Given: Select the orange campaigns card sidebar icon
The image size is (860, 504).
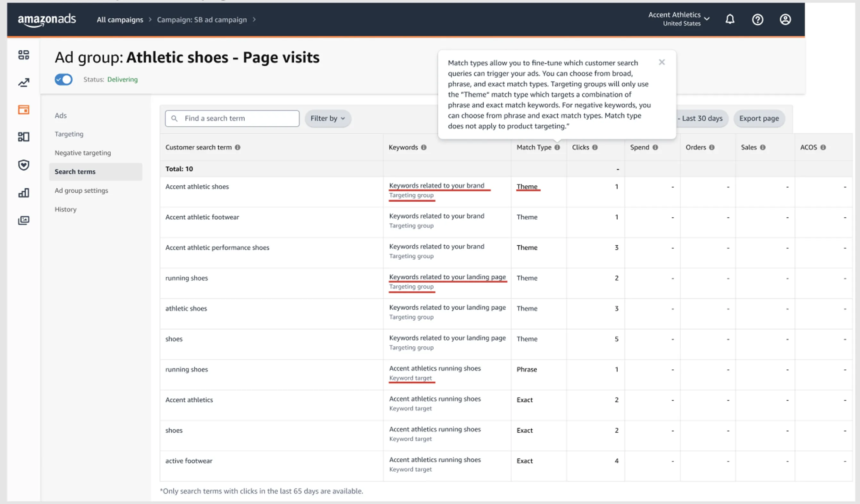Looking at the screenshot, I should pos(23,110).
